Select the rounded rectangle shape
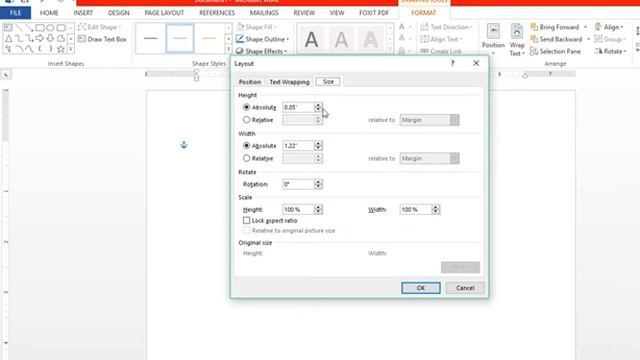Image resolution: width=640 pixels, height=360 pixels. pyautogui.click(x=61, y=28)
